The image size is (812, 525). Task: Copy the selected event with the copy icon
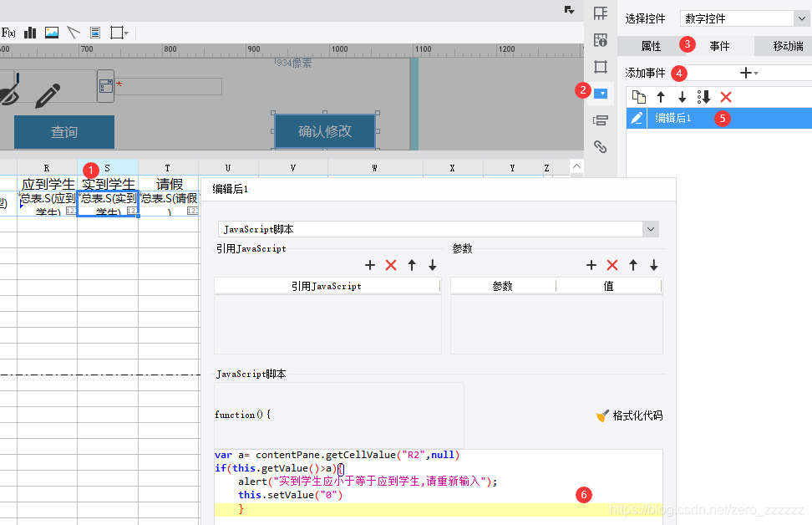point(639,97)
